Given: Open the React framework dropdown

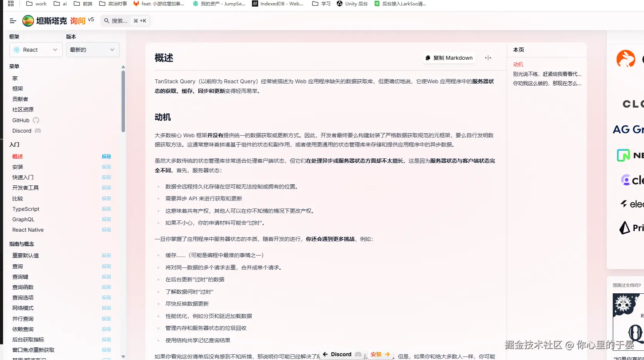Looking at the screenshot, I should [x=35, y=49].
